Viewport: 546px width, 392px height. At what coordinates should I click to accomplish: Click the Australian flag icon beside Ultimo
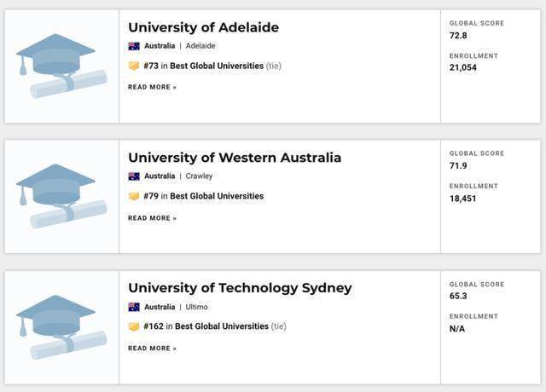coord(134,307)
